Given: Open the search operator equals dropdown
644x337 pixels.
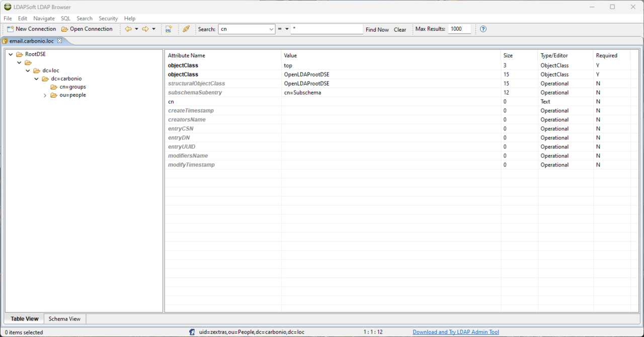Looking at the screenshot, I should click(287, 29).
